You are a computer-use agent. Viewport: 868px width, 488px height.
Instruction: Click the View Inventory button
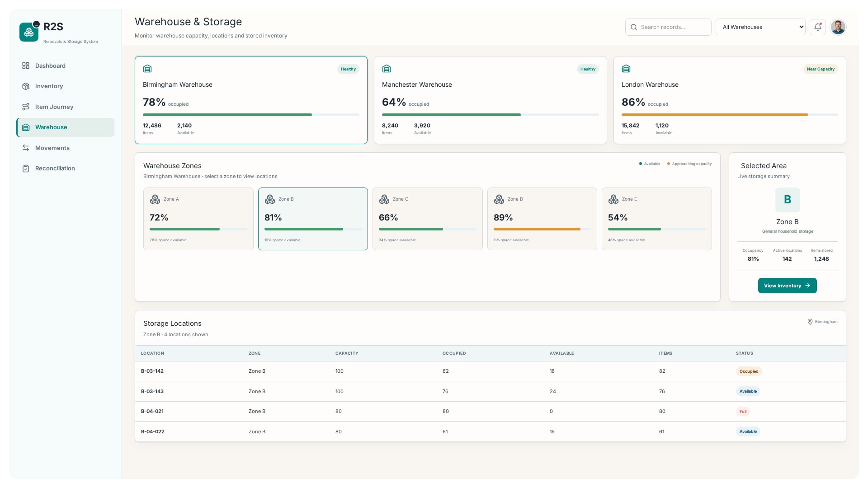[x=788, y=286]
